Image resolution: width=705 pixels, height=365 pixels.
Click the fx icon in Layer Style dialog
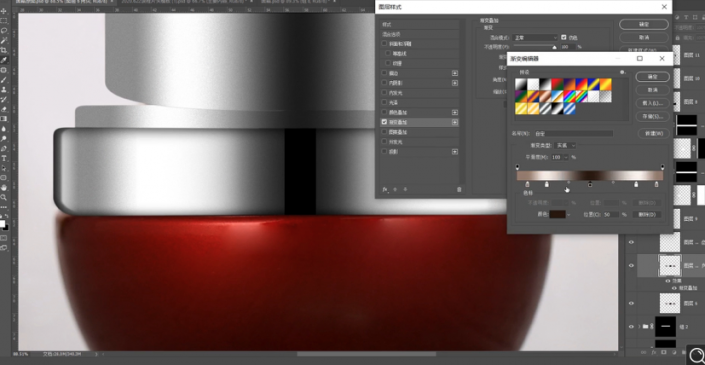coord(385,190)
